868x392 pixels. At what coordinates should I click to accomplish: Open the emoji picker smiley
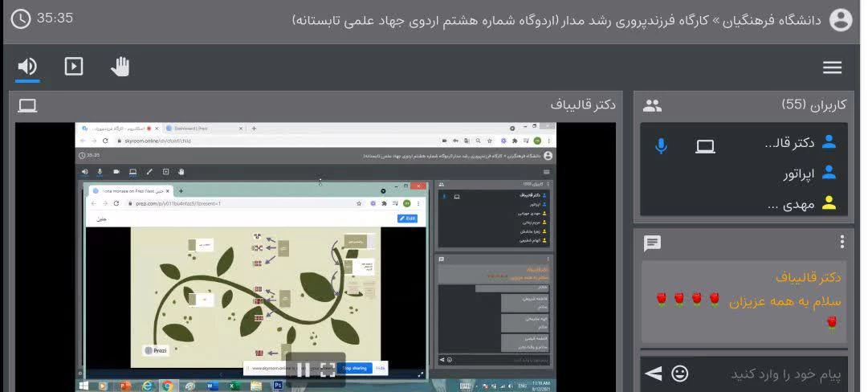[679, 374]
